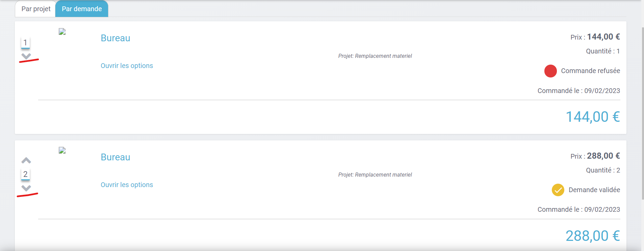
Task: Select the 'Par demande' tab
Action: click(x=82, y=9)
